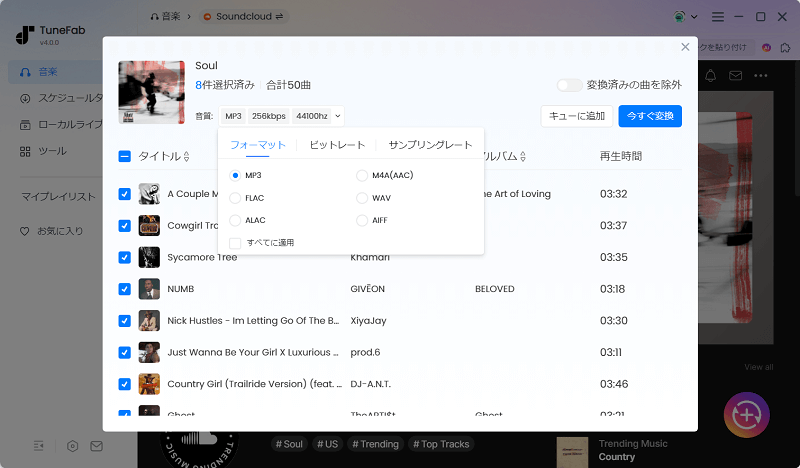Screen dimensions: 800x468
Task: Select the WAV format option
Action: (x=362, y=198)
